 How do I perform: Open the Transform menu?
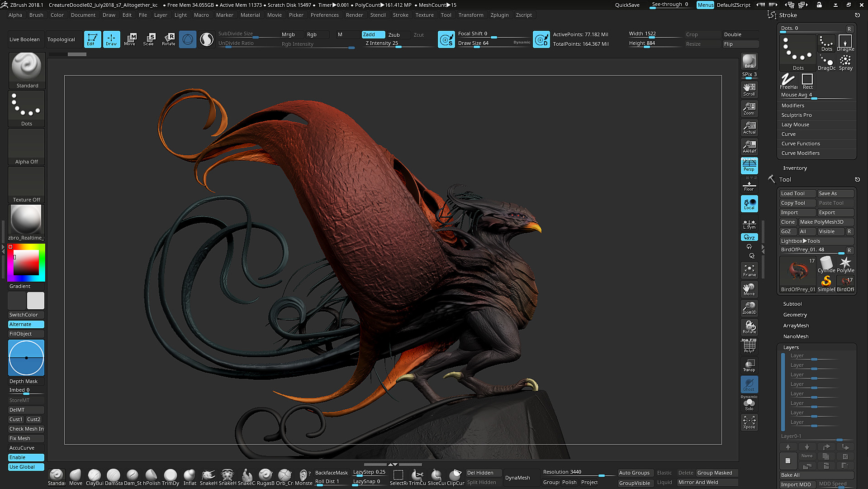tap(470, 15)
